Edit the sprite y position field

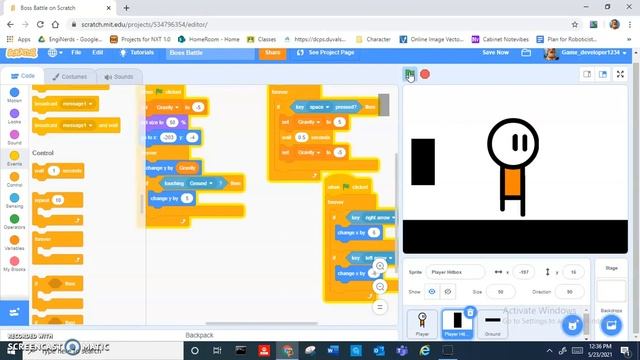click(573, 272)
